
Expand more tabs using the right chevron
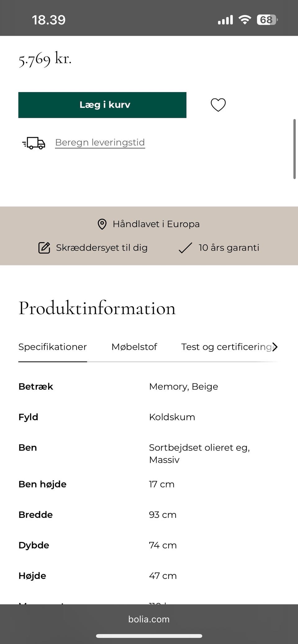[275, 347]
